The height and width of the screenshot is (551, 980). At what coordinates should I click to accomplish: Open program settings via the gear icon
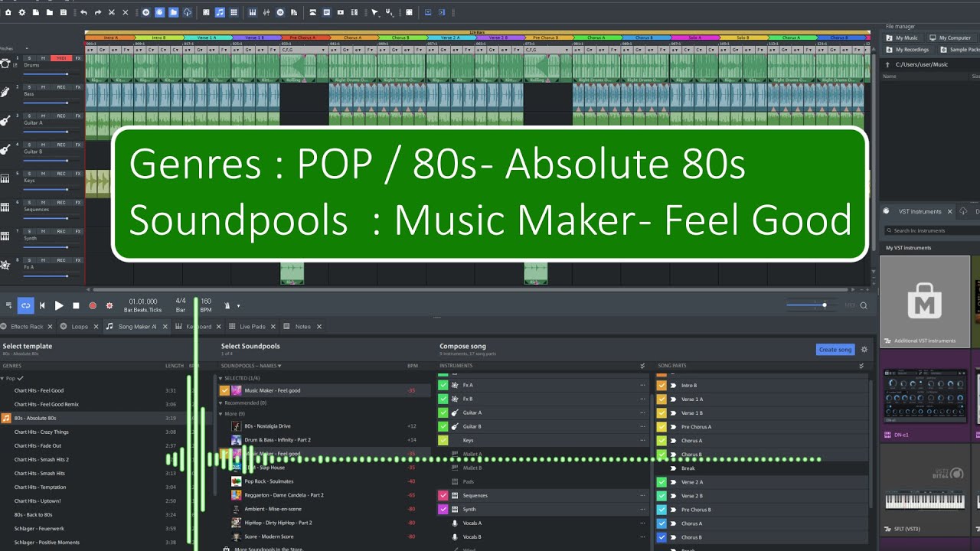click(21, 12)
